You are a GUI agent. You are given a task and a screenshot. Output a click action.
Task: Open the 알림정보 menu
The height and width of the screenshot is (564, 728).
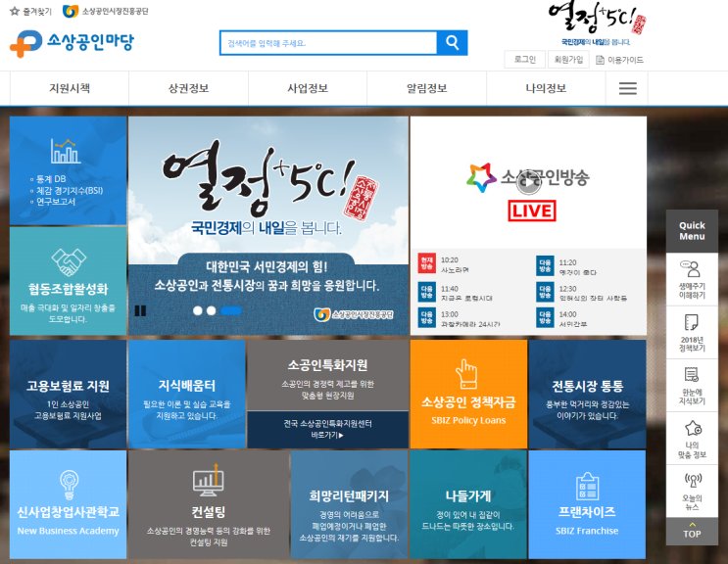[x=427, y=88]
